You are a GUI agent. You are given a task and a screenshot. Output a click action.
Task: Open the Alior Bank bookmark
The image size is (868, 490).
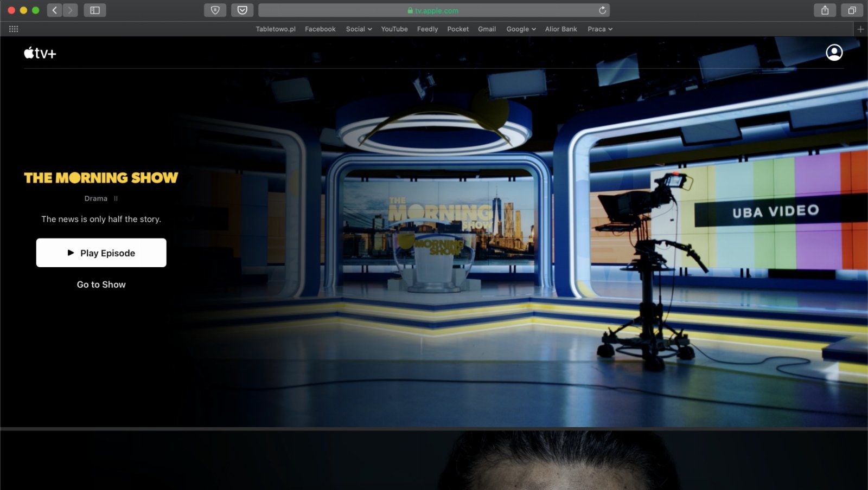(x=561, y=29)
